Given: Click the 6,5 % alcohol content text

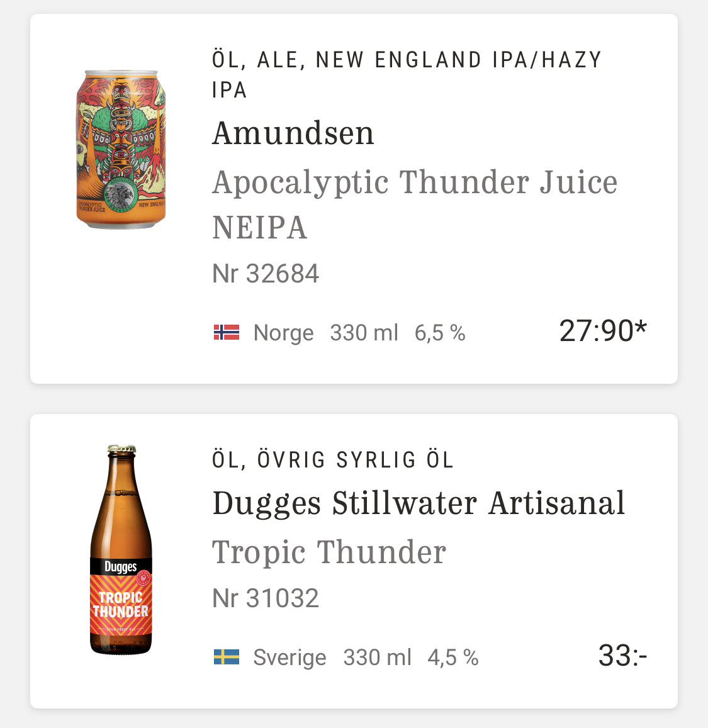Looking at the screenshot, I should click(x=440, y=333).
